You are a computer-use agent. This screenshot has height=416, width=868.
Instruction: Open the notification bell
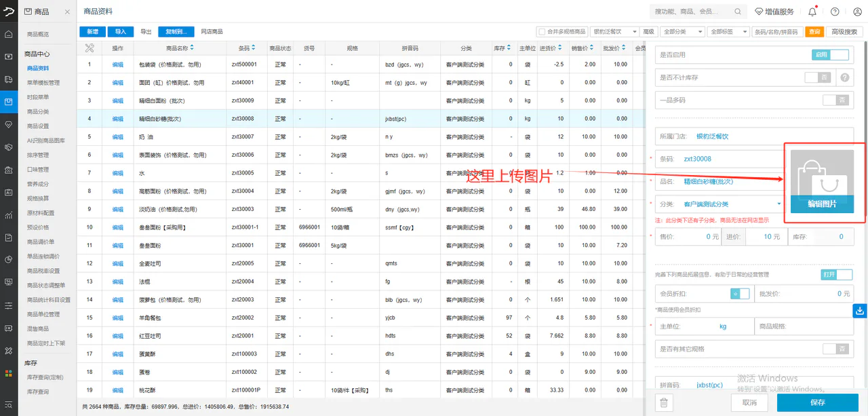[x=812, y=12]
